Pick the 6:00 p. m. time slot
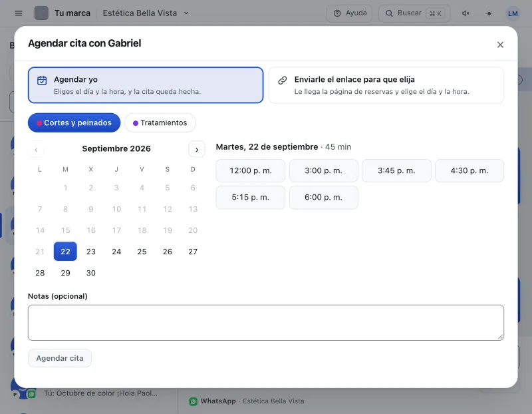 pos(323,197)
